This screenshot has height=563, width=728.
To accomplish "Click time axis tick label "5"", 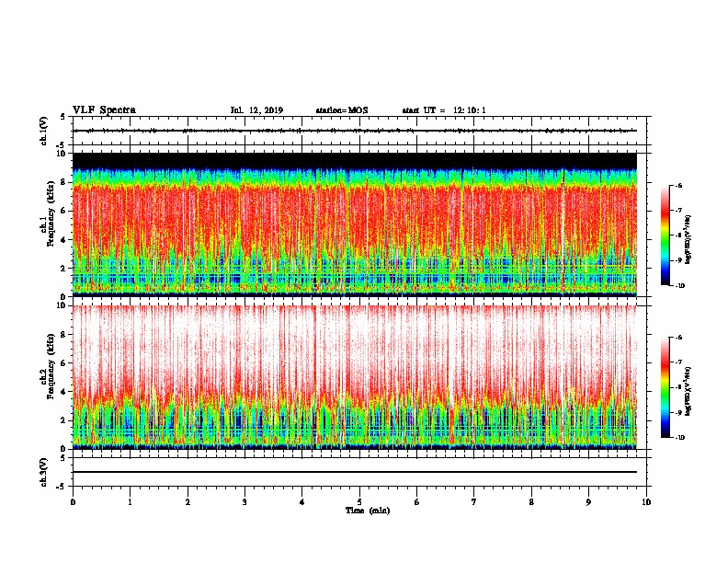I will pyautogui.click(x=359, y=502).
